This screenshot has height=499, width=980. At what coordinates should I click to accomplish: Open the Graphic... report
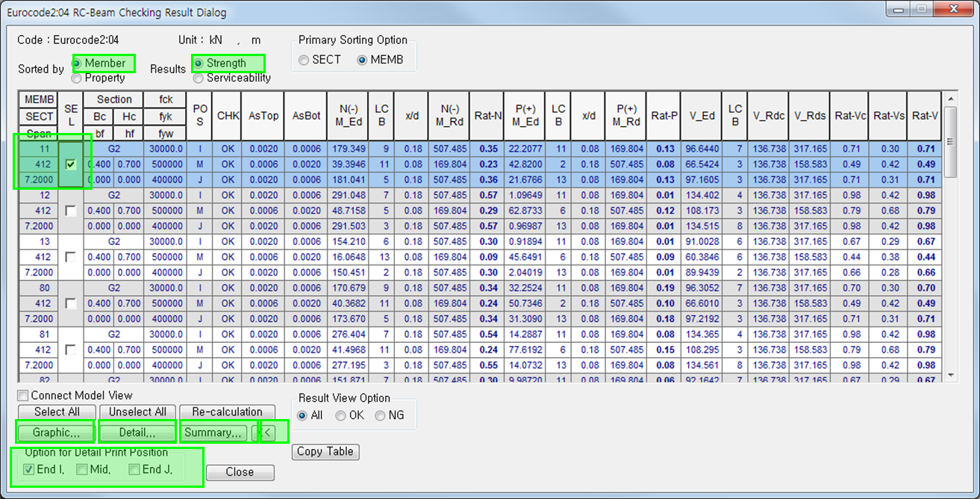(x=57, y=433)
